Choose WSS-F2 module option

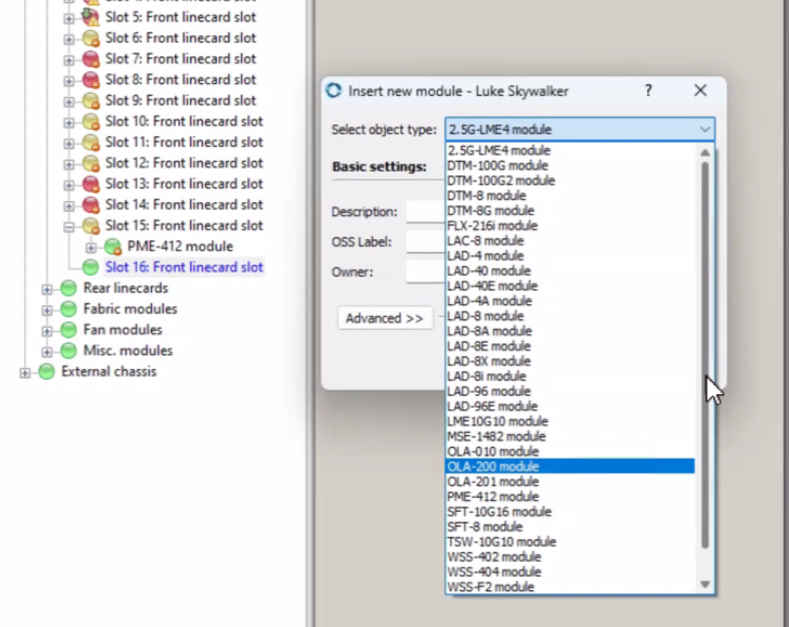coord(571,587)
